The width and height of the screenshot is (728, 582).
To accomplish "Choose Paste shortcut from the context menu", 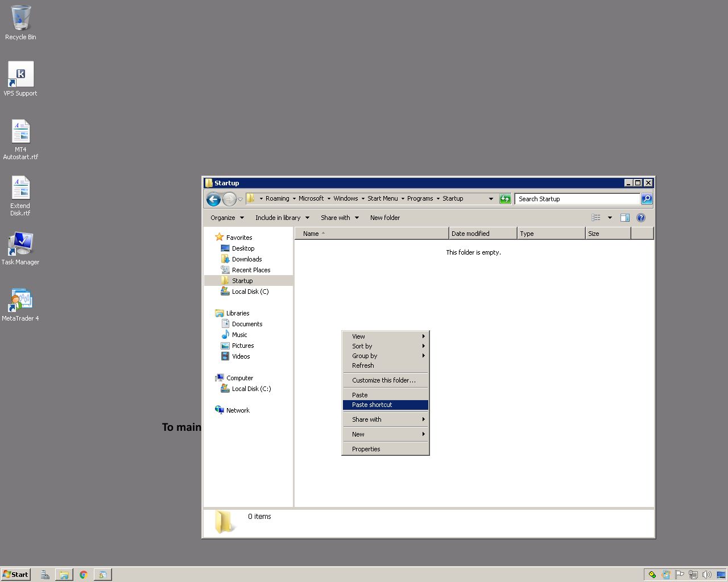I will pyautogui.click(x=372, y=405).
